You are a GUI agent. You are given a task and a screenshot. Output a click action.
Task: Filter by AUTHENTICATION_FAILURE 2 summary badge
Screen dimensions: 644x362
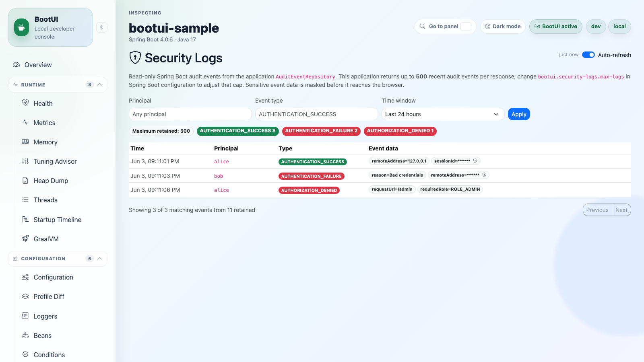[321, 131]
